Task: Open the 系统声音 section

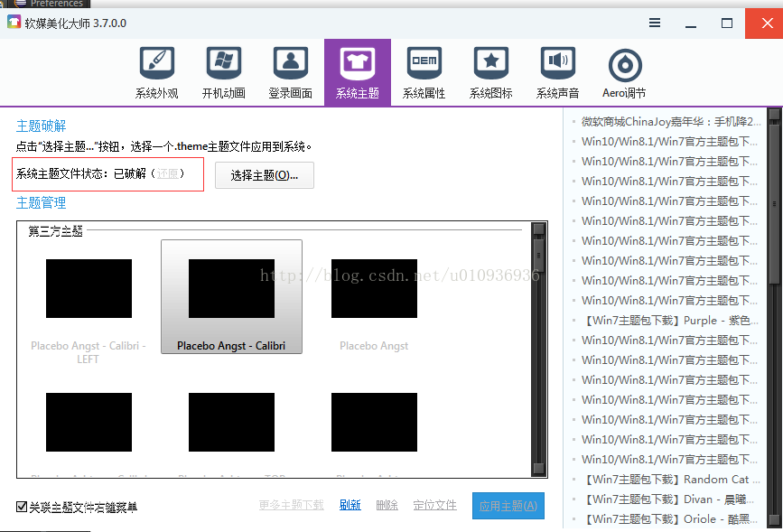Action: click(x=558, y=73)
